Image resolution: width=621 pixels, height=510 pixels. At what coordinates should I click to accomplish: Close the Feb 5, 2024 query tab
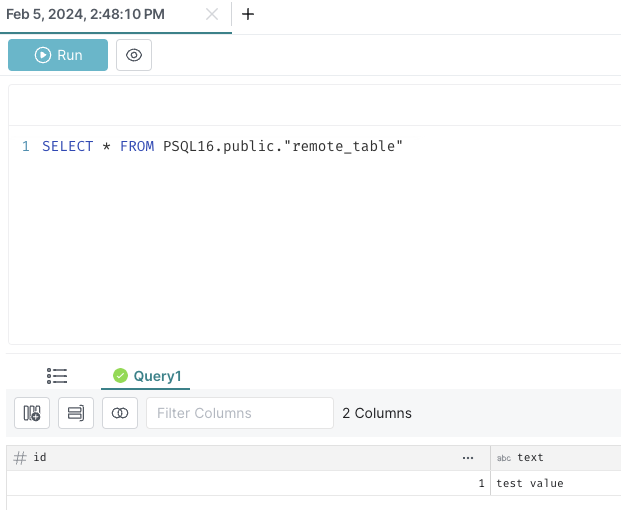(212, 14)
